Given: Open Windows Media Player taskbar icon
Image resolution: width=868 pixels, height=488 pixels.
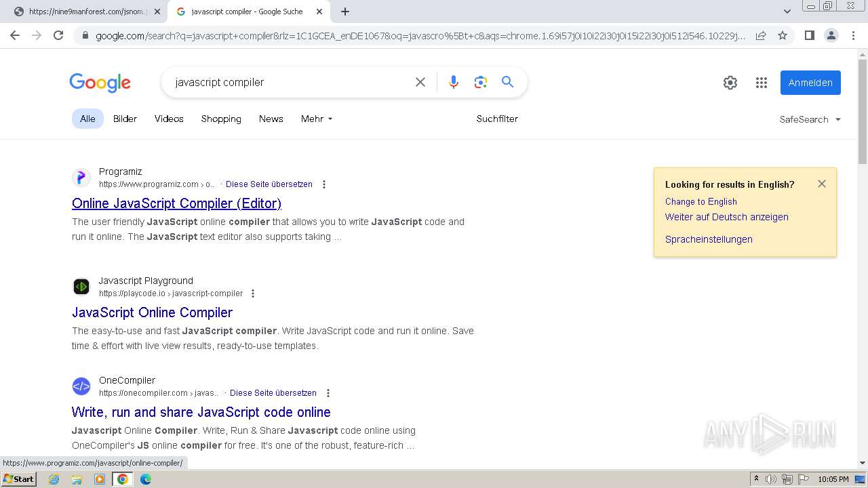Looking at the screenshot, I should pos(100,479).
